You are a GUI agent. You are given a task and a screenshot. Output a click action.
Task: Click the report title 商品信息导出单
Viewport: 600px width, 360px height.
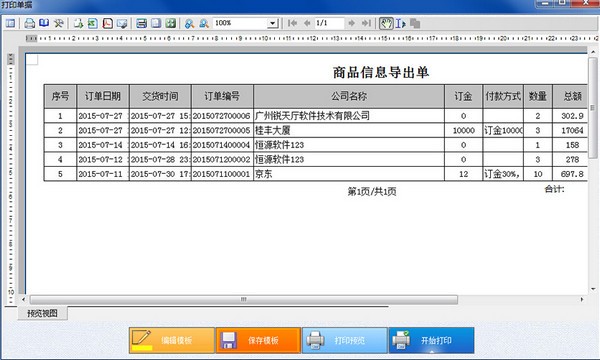pyautogui.click(x=381, y=72)
